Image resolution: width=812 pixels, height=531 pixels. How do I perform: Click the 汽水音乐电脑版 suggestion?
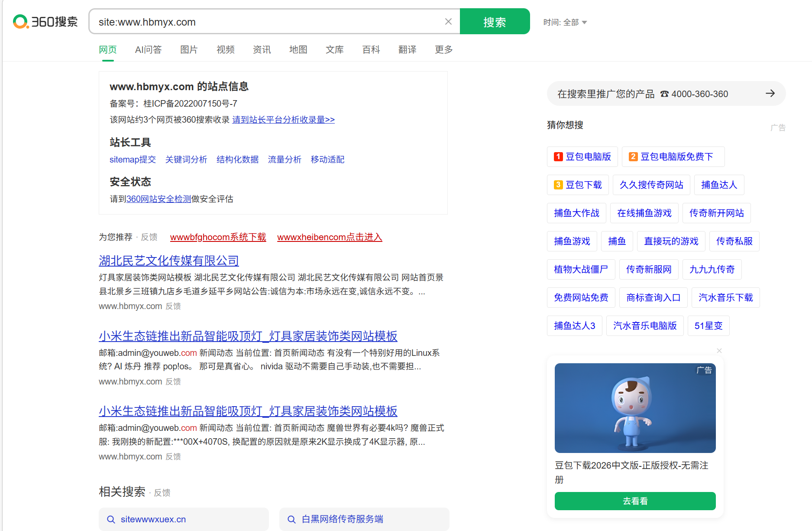[x=645, y=326]
